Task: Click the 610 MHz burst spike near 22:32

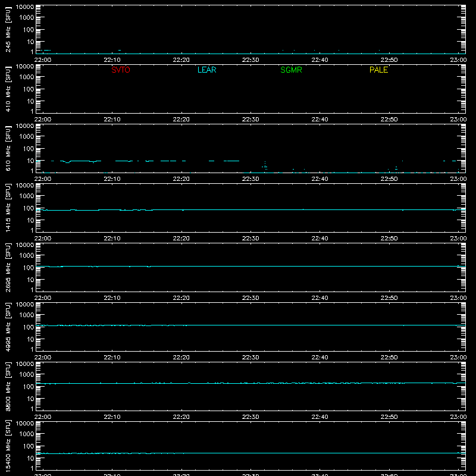Action: tap(265, 165)
